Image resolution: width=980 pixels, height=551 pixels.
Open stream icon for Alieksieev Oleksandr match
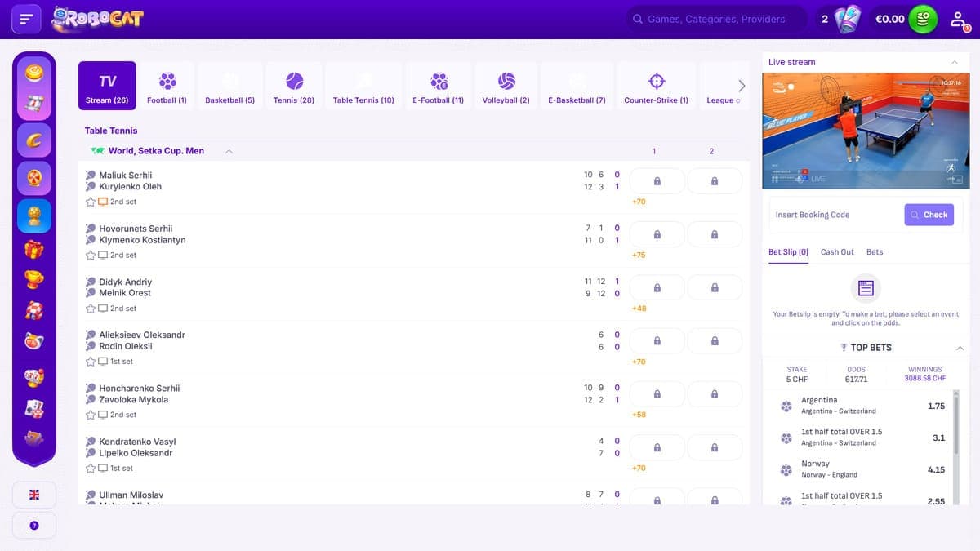pyautogui.click(x=103, y=362)
